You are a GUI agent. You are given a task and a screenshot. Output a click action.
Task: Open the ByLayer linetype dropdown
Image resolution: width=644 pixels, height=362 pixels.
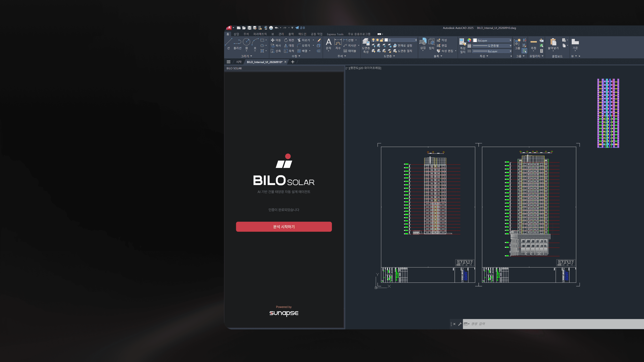pyautogui.click(x=492, y=51)
